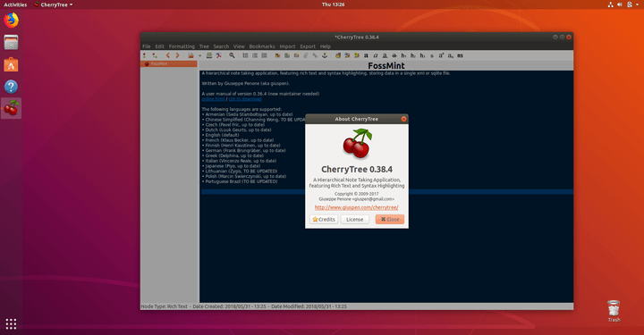644x335 pixels.
Task: Toggle strikethrough text formatting
Action: coord(394,55)
